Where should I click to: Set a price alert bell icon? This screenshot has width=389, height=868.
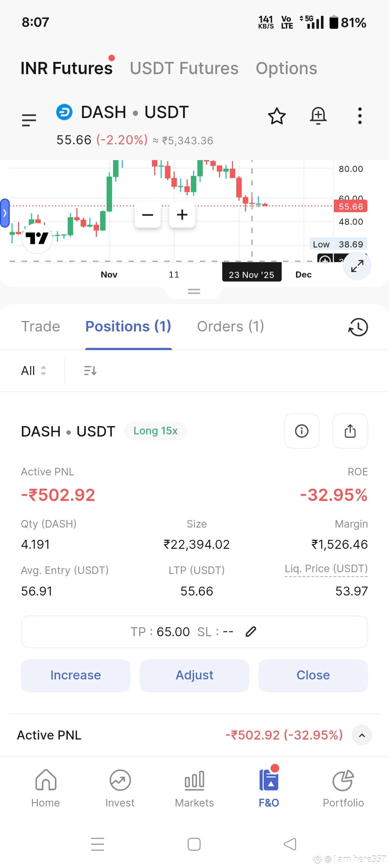tap(318, 116)
